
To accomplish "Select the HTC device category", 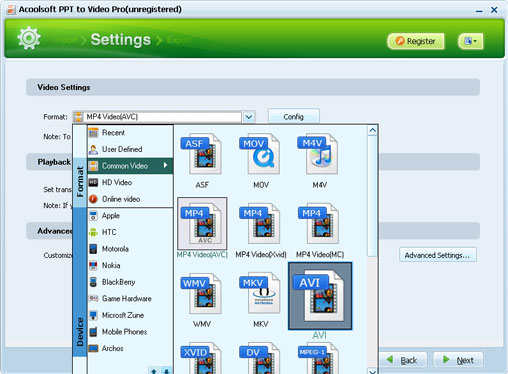I will point(130,232).
